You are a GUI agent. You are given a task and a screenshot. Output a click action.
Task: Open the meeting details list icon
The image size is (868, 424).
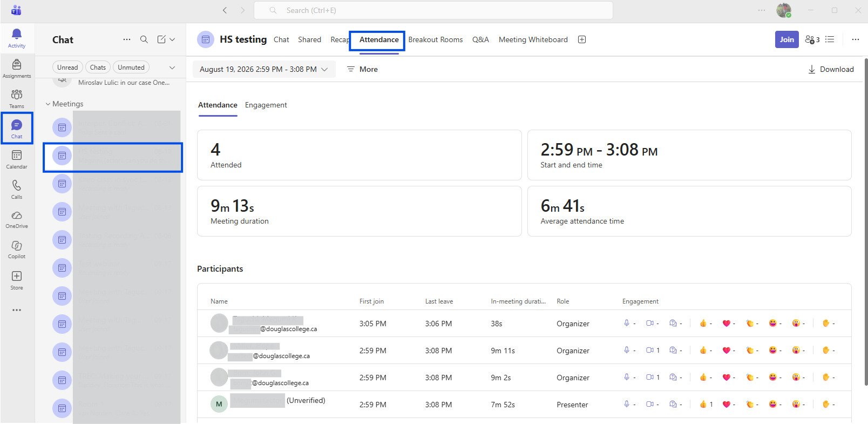click(830, 39)
